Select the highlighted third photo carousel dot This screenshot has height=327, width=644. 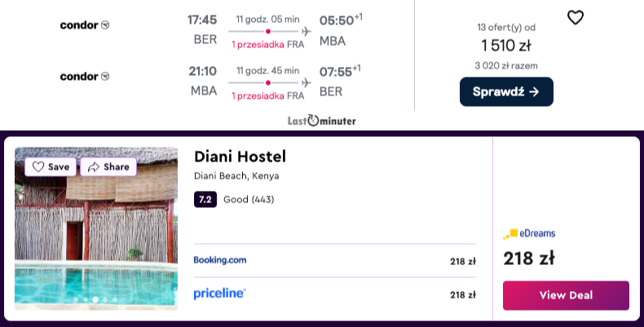click(95, 299)
